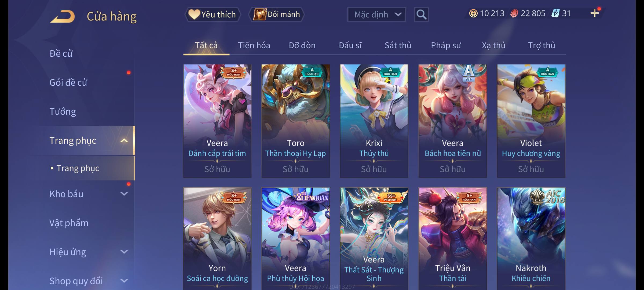644x290 pixels.
Task: Open the Mặc định sort dropdown
Action: point(376,15)
